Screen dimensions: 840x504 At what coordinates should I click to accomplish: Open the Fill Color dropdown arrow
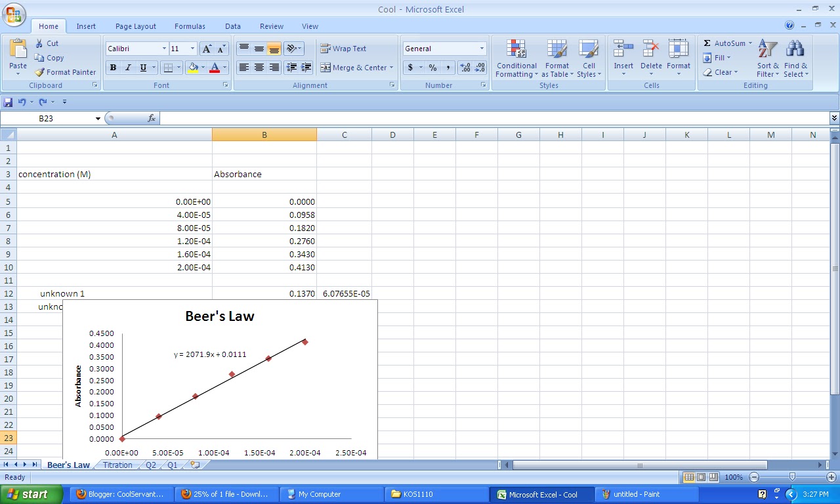coord(203,68)
